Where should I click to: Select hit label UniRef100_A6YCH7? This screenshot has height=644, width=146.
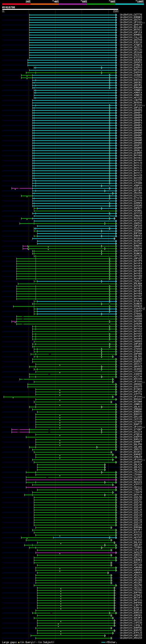(x=131, y=537)
